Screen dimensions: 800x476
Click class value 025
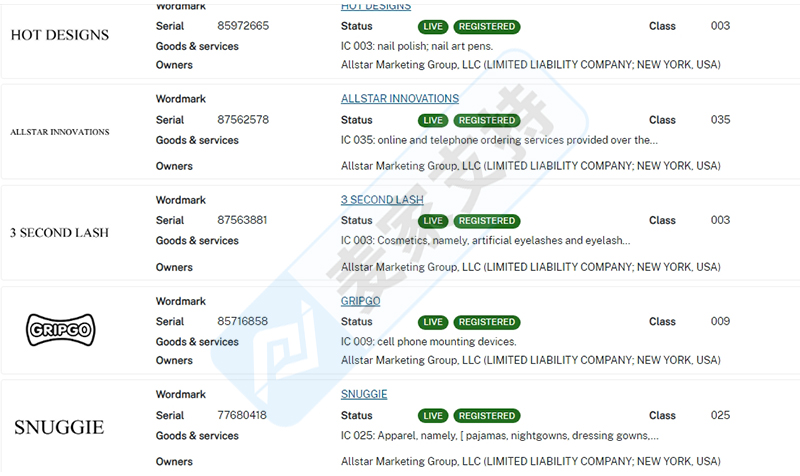(720, 415)
